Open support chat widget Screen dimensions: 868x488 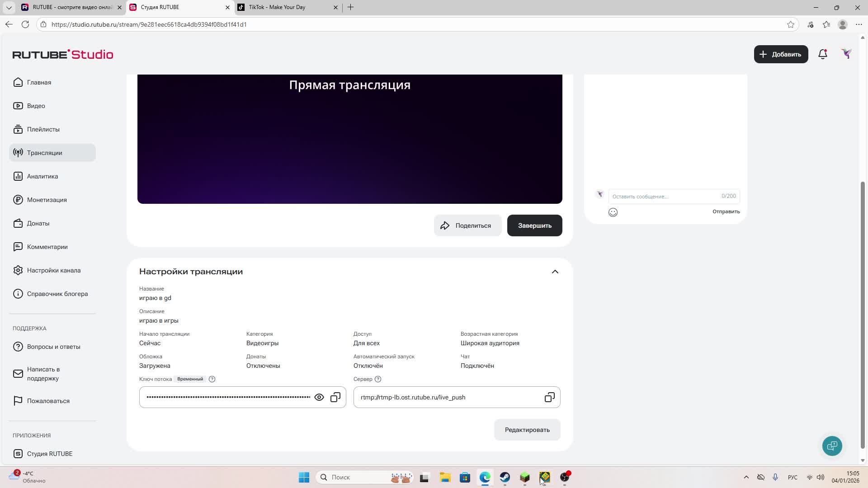tap(832, 446)
